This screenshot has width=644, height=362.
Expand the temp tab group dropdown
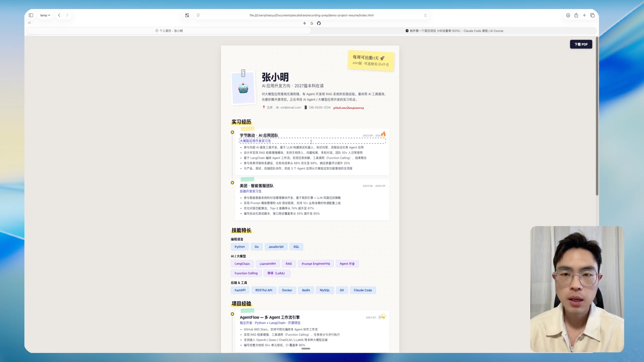45,15
